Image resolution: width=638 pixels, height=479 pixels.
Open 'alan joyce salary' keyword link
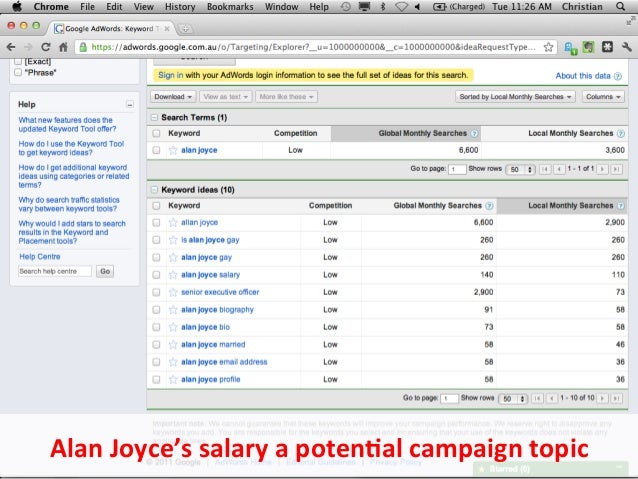(210, 275)
